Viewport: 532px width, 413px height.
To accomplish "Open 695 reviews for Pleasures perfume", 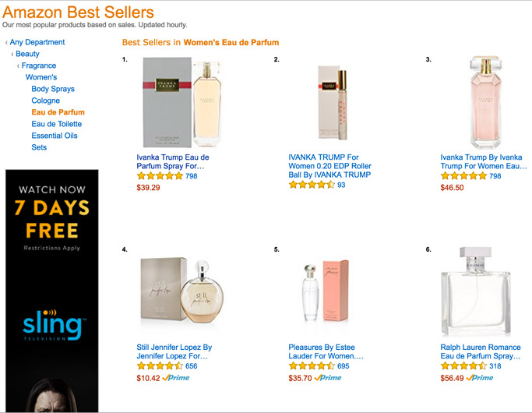I will (x=344, y=366).
